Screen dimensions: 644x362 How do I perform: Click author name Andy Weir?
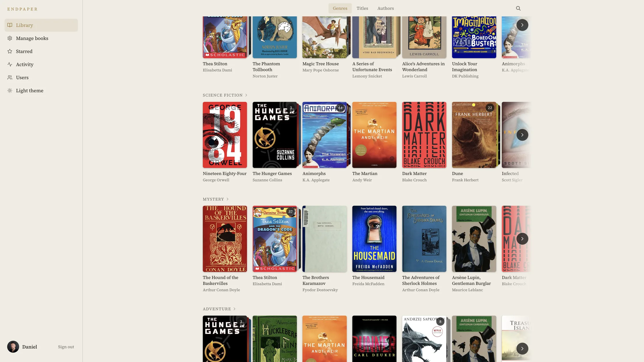click(362, 180)
